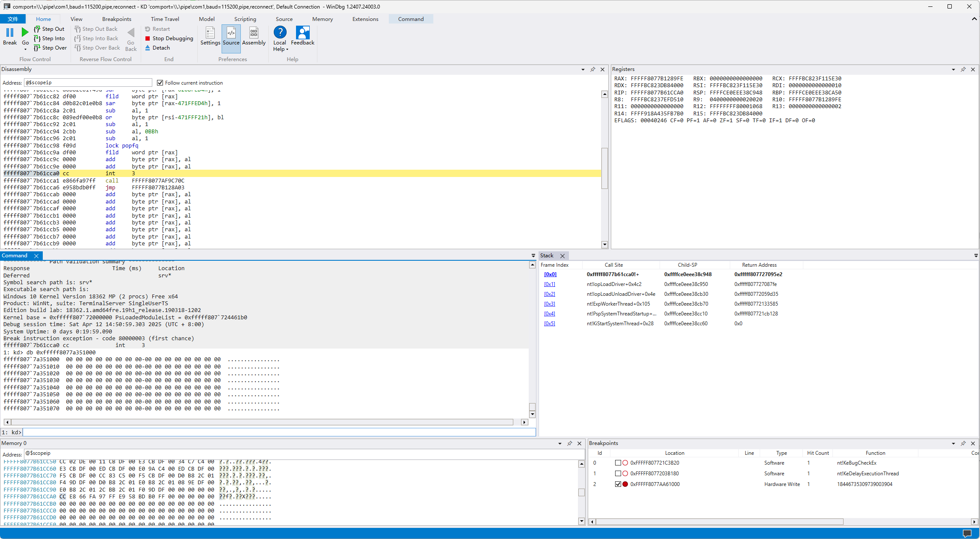Image resolution: width=980 pixels, height=539 pixels.
Task: Open Stack window options dropdown
Action: [976, 256]
